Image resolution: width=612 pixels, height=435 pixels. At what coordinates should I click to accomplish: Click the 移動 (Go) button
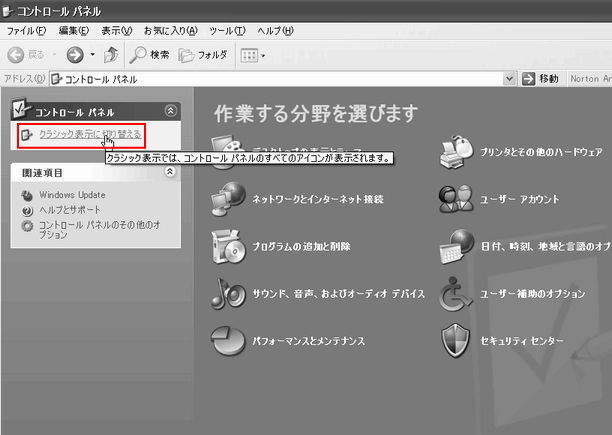540,79
